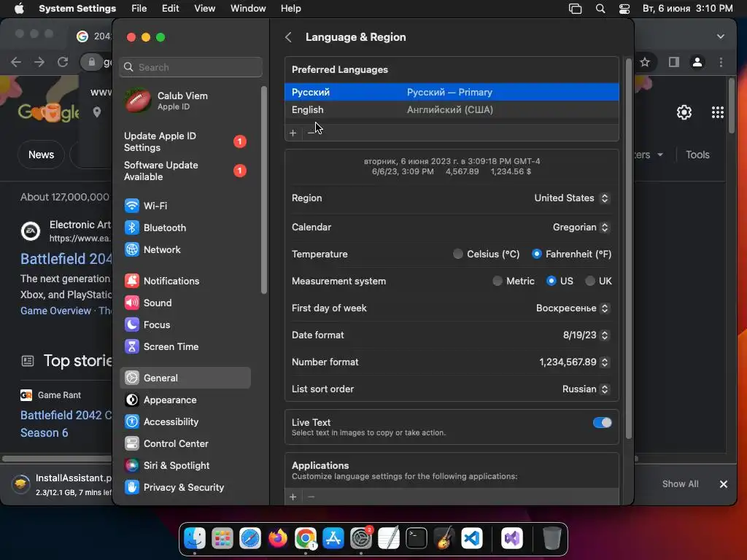The height and width of the screenshot is (560, 747).
Task: Click the News filter in Chrome
Action: (41, 155)
